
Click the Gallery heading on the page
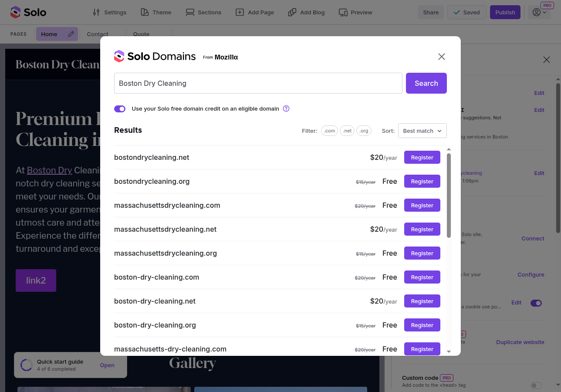point(193,363)
